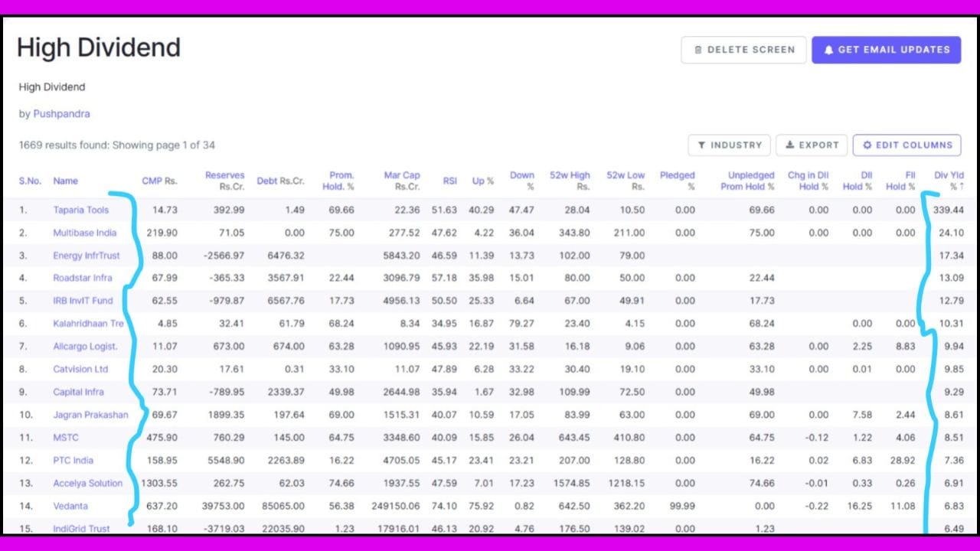The height and width of the screenshot is (551, 980).
Task: Open the IndiGrid Trust stock page
Action: click(x=81, y=528)
